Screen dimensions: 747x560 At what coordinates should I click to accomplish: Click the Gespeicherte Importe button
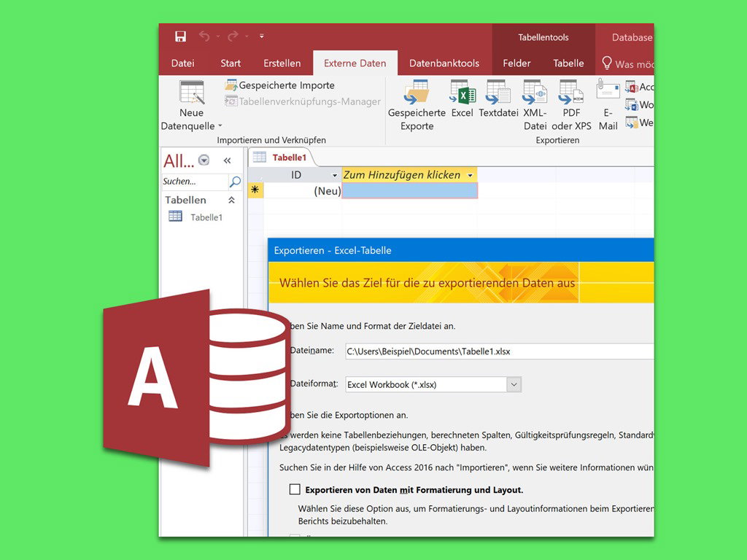[x=279, y=85]
